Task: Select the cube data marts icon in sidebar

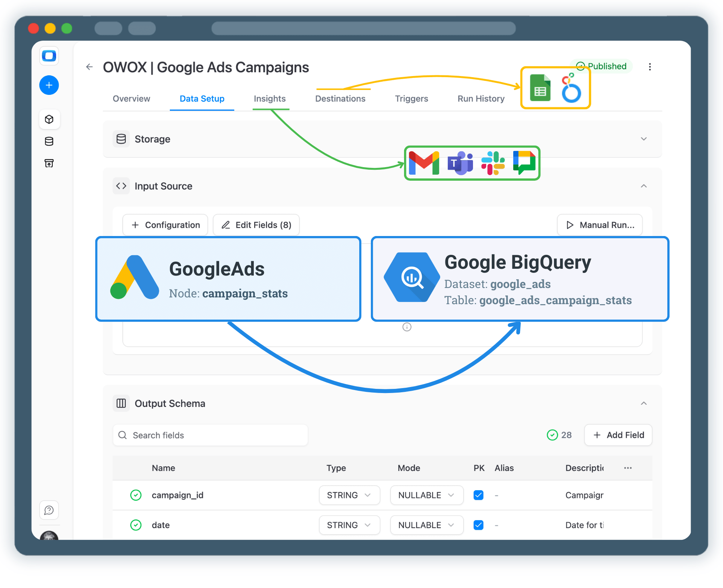Action: tap(49, 119)
